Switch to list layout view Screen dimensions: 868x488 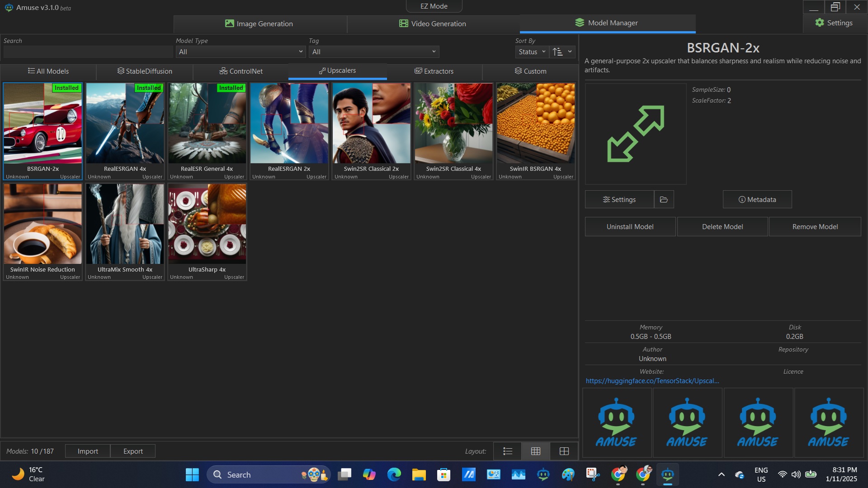coord(508,451)
